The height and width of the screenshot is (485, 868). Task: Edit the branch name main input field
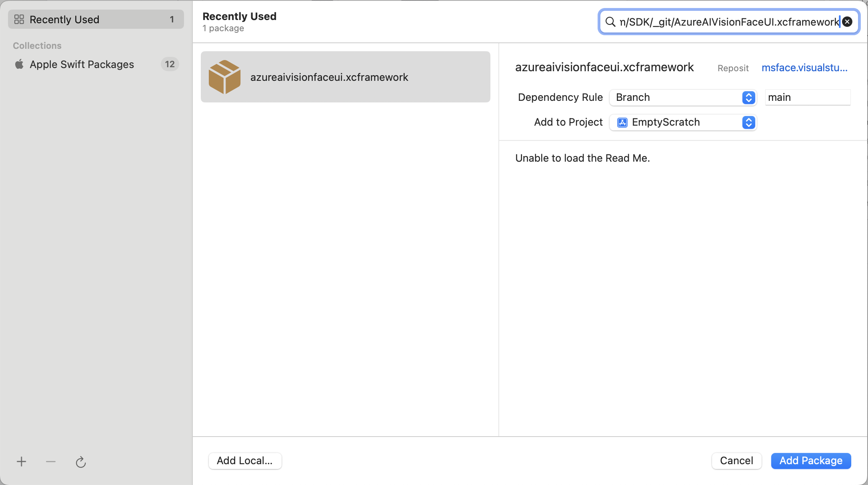tap(807, 97)
